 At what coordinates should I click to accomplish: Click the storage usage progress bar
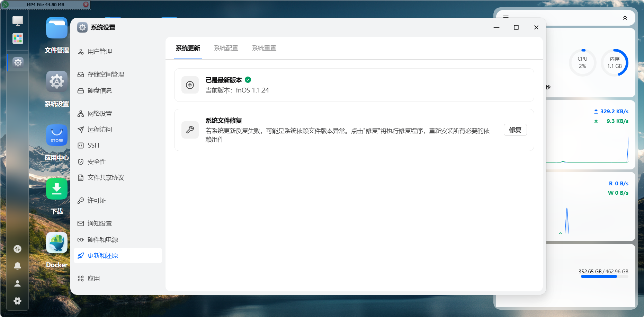[x=604, y=276]
